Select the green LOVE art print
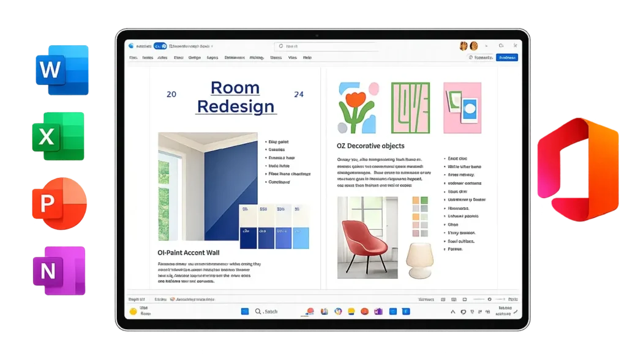 coord(410,108)
